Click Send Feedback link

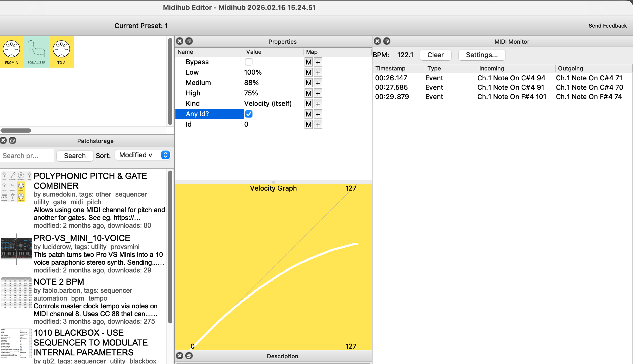point(607,25)
